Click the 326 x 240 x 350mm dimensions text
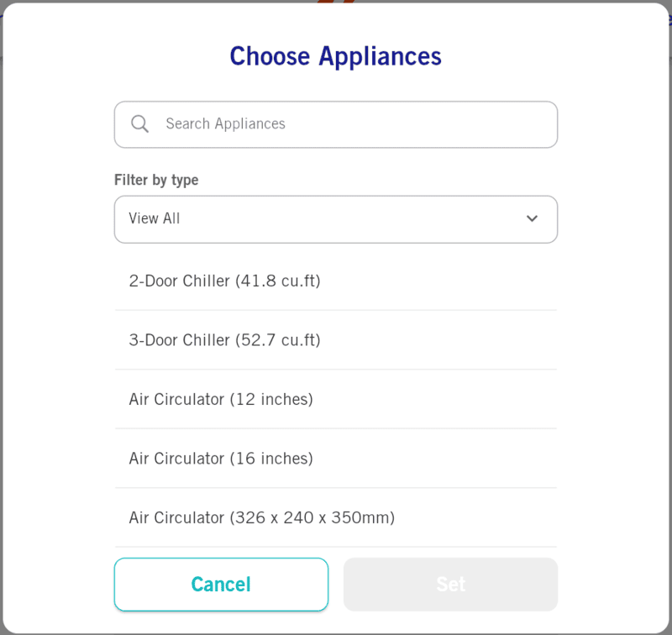The width and height of the screenshot is (672, 635). click(x=312, y=518)
